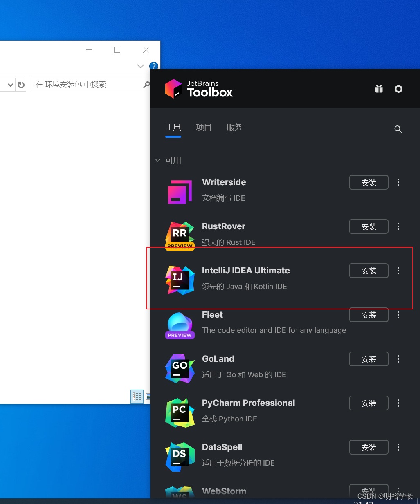
Task: Open more options for IntelliJ IDEA Ultimate
Action: tap(398, 271)
